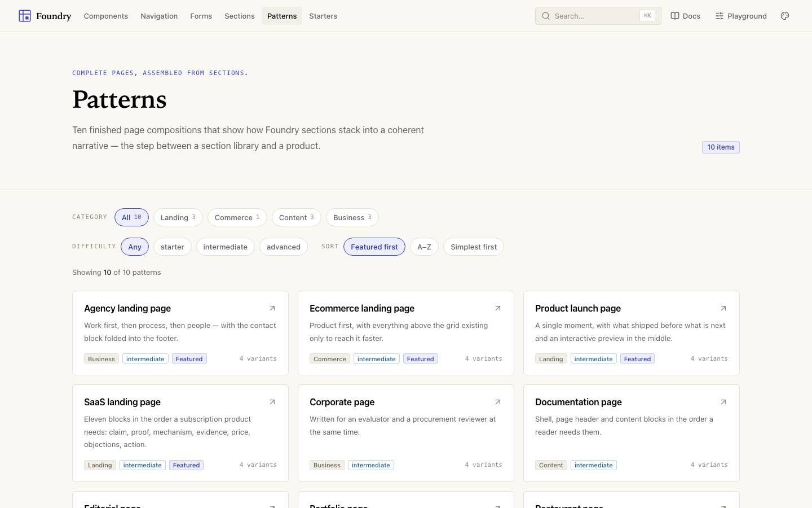
Task: Select the All category filter
Action: 131,217
